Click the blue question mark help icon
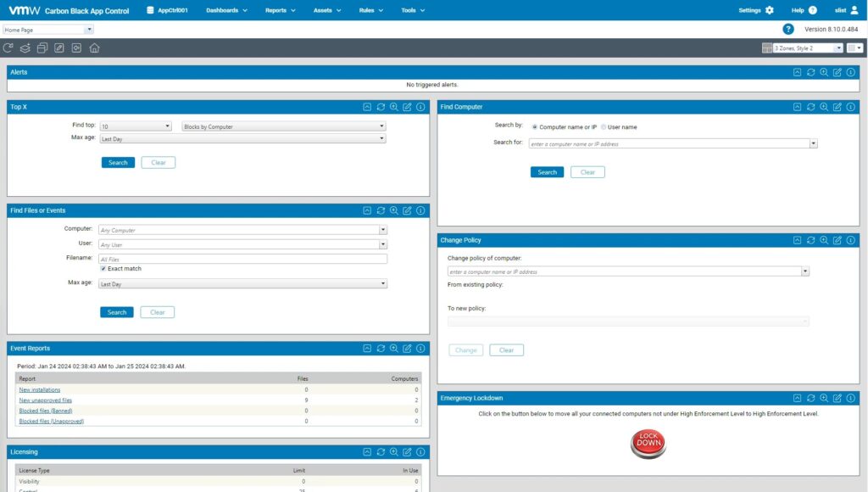 [787, 30]
